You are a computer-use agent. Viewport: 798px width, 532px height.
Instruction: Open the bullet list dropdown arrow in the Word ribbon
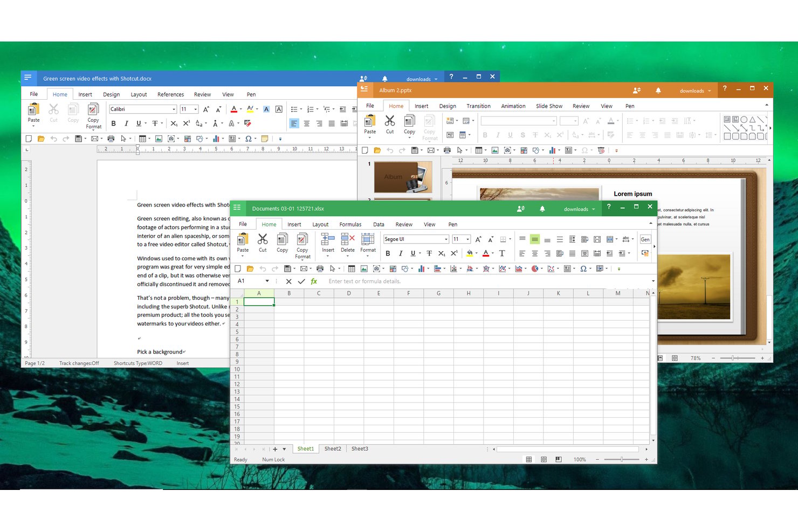point(301,109)
